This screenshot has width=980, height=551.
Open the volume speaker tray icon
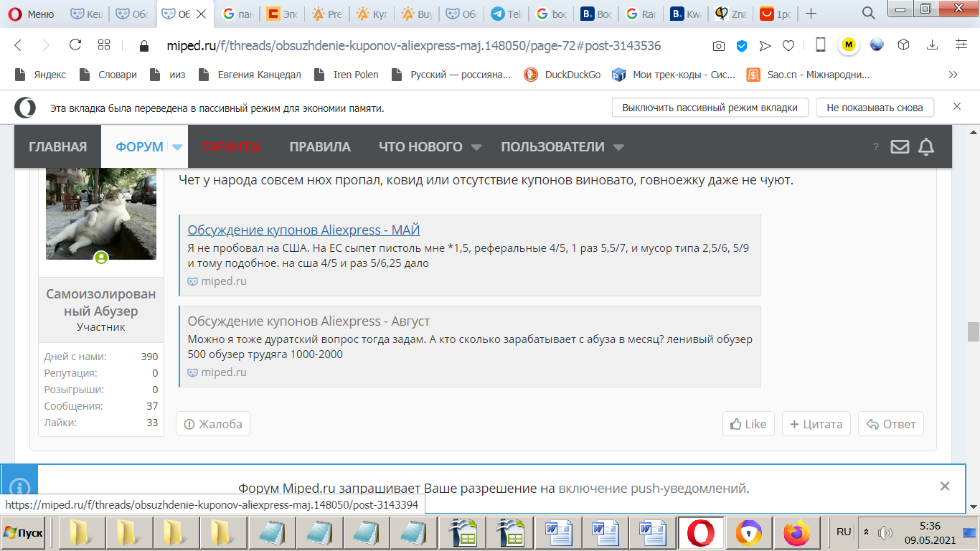(885, 532)
